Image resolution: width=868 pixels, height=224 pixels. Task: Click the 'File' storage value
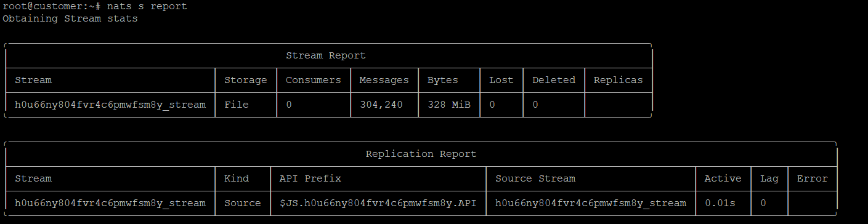(237, 105)
